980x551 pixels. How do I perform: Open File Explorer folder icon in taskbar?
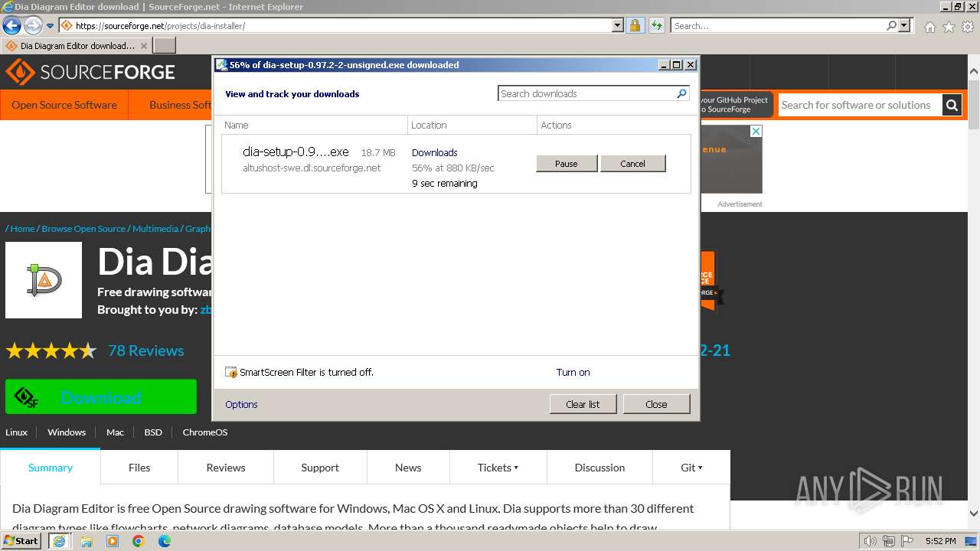click(87, 541)
